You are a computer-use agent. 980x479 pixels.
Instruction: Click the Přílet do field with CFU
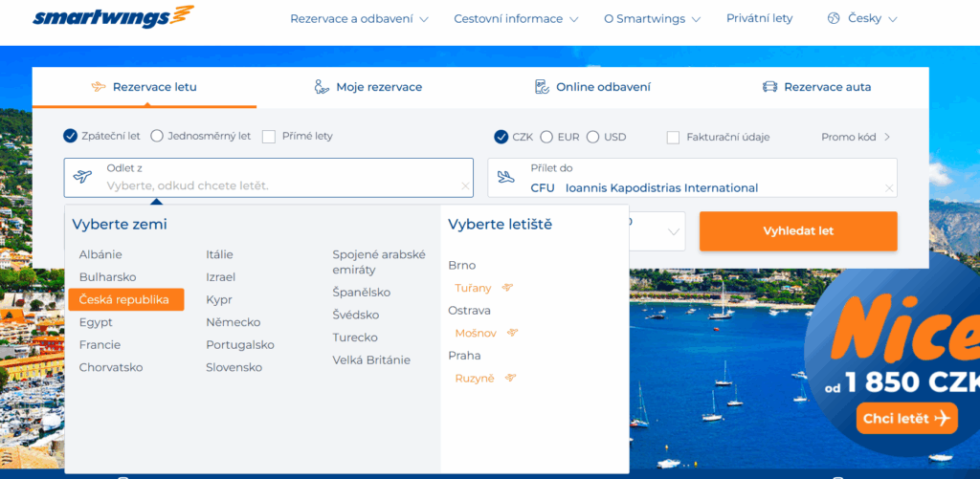693,178
